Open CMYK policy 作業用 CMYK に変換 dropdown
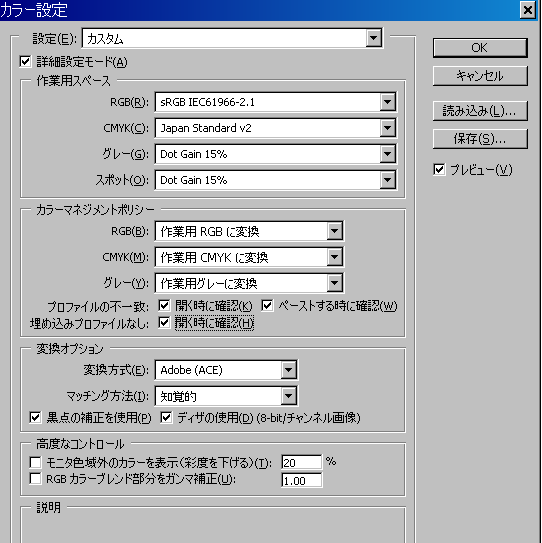 [x=249, y=257]
